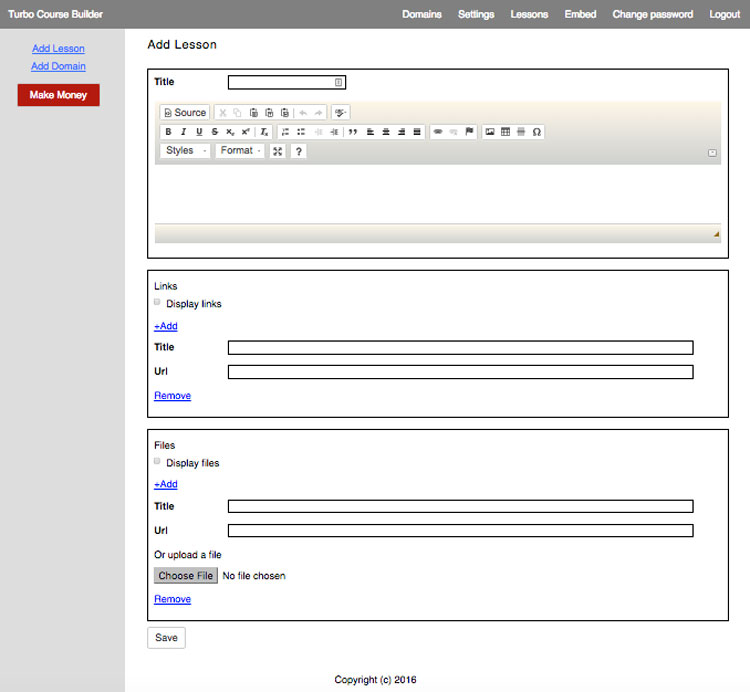Apply italic formatting in the editor
The image size is (750, 692).
(183, 132)
